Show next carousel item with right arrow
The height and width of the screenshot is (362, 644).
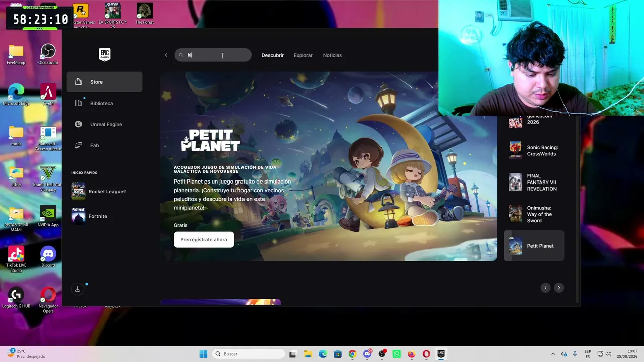[x=558, y=288]
